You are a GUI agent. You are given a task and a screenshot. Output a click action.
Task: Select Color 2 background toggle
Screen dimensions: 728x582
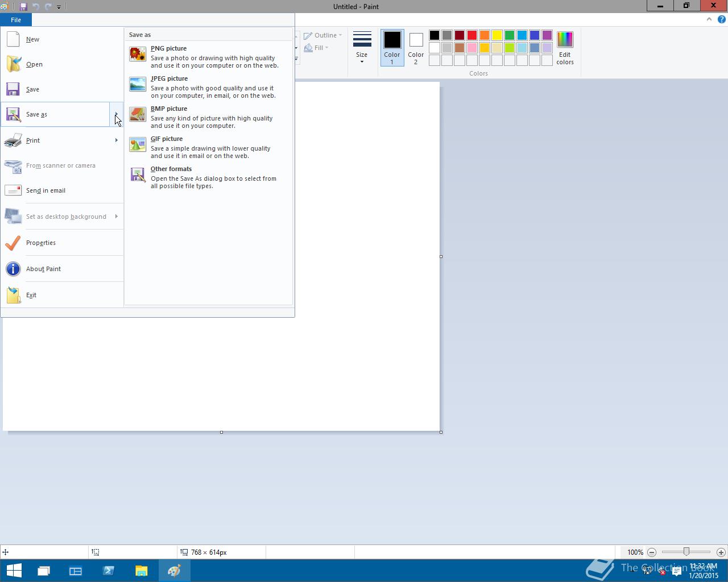(x=416, y=48)
